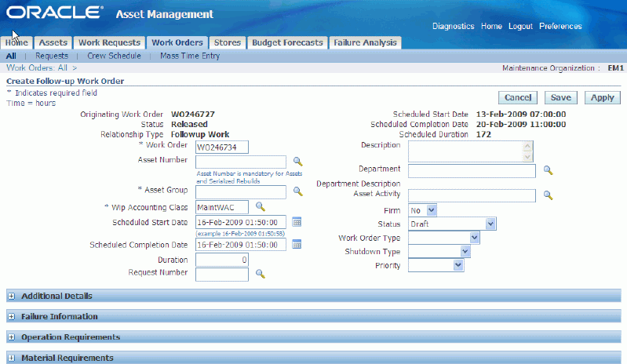The image size is (627, 364).
Task: Open the Shutdown Type dropdown
Action: click(x=439, y=252)
